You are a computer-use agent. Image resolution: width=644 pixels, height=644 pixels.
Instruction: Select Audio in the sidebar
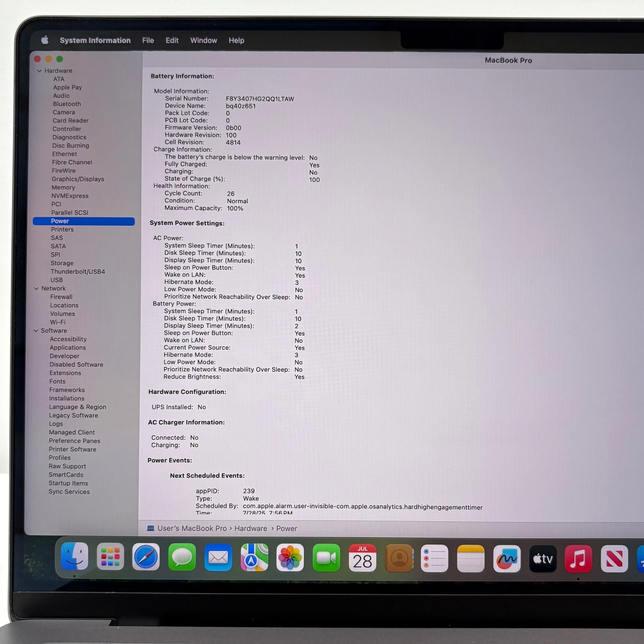coord(61,96)
